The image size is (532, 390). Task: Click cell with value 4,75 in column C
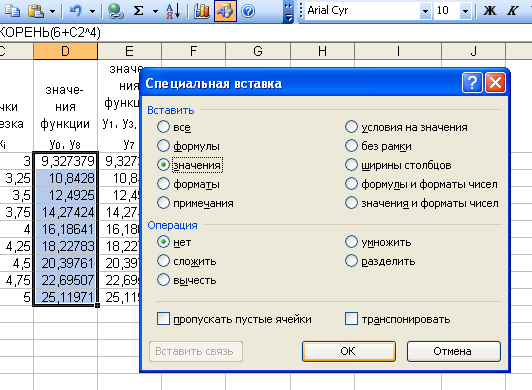[x=16, y=280]
